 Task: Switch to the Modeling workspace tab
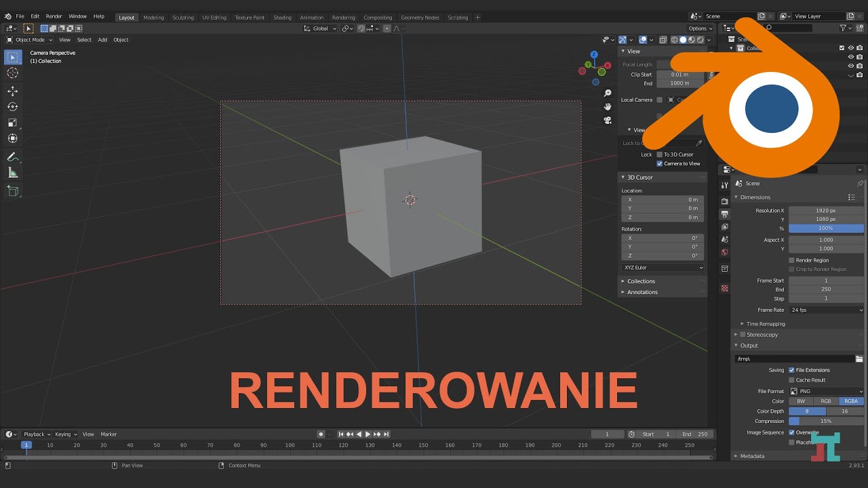pos(153,17)
